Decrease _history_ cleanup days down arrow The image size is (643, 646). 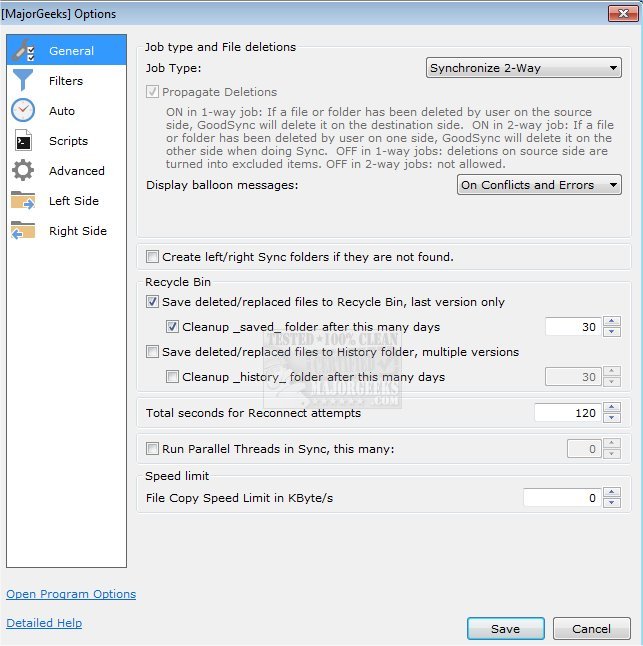click(x=612, y=382)
